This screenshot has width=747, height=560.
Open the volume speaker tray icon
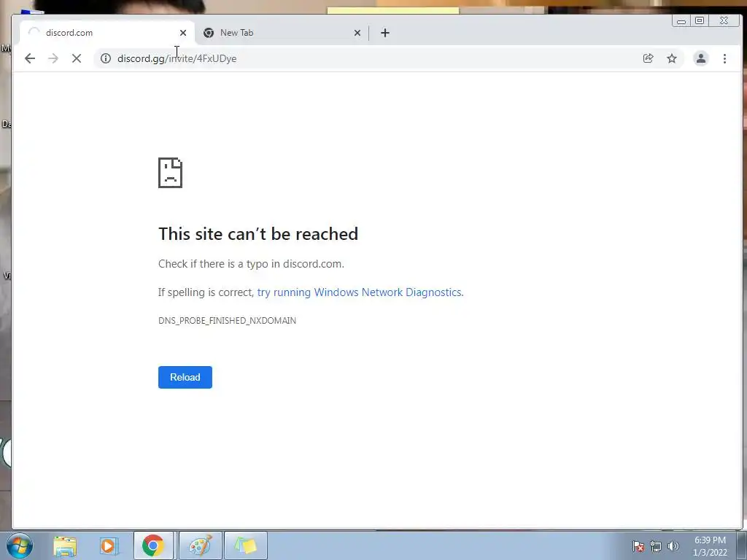point(673,546)
